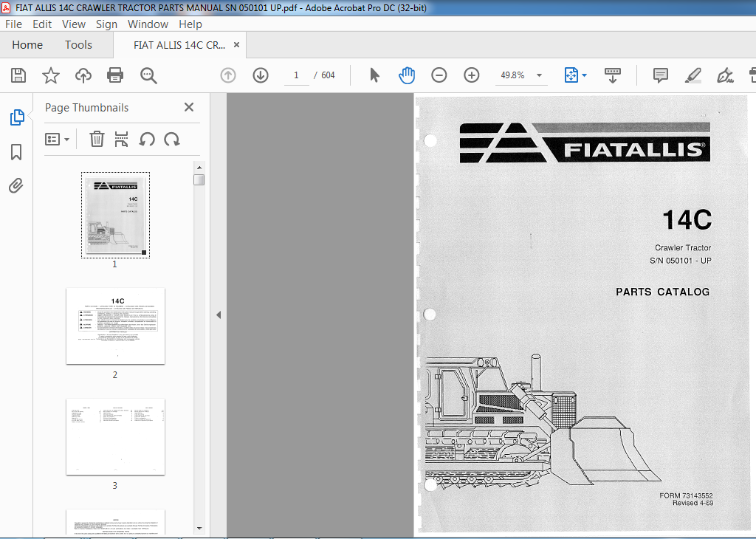Screen dimensions: 756x539
Task: Click thumbnail scrollbar down arrow
Action: click(199, 529)
